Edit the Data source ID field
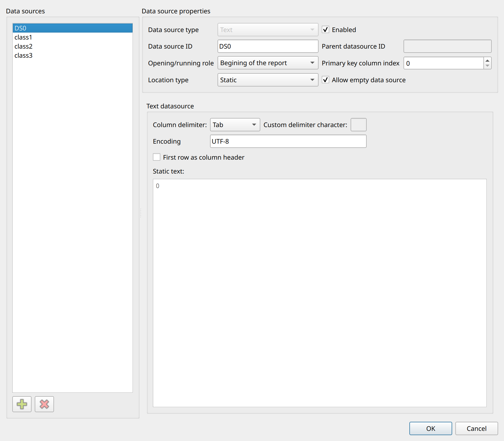 click(268, 46)
